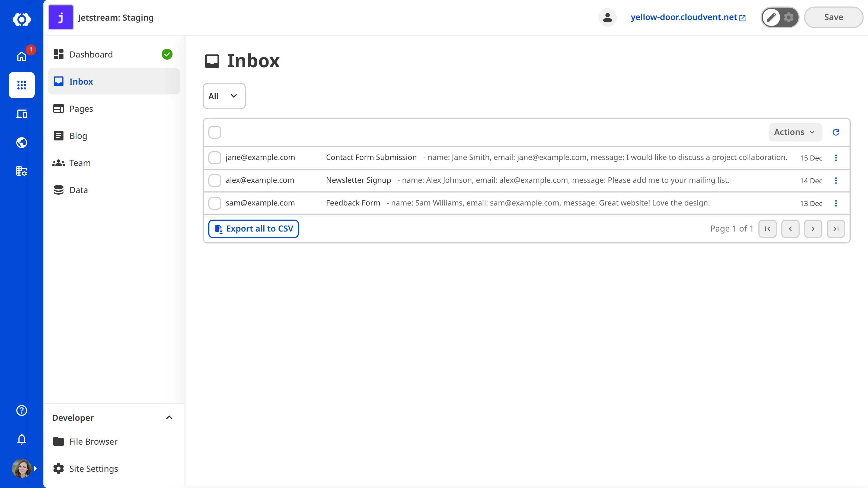Open Team in the site menu
The width and height of the screenshot is (868, 488).
point(114,163)
